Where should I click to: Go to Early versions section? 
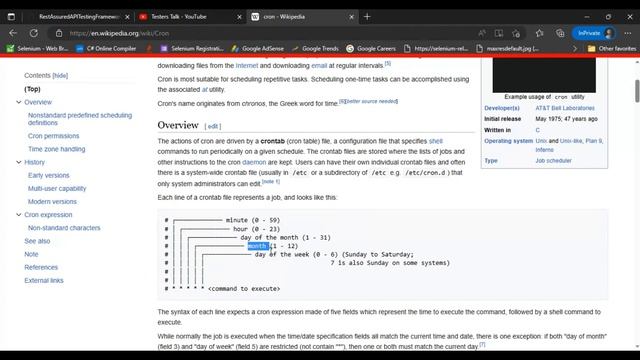point(49,175)
